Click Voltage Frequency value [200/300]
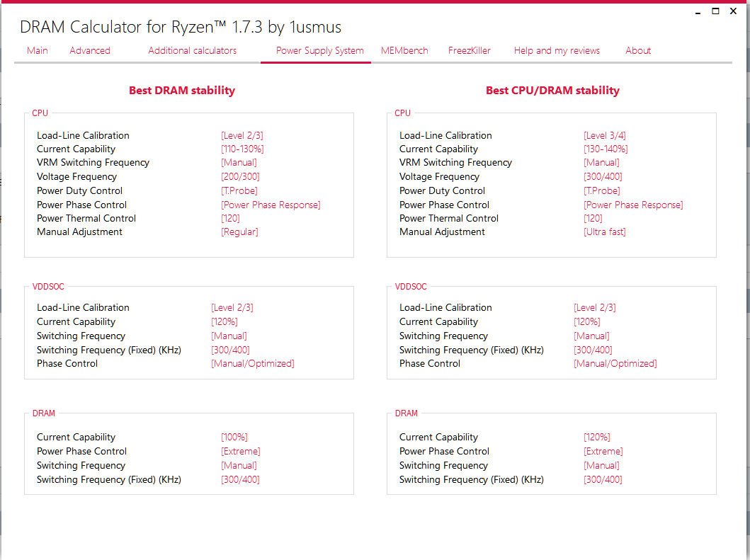The height and width of the screenshot is (560, 750). [x=240, y=177]
